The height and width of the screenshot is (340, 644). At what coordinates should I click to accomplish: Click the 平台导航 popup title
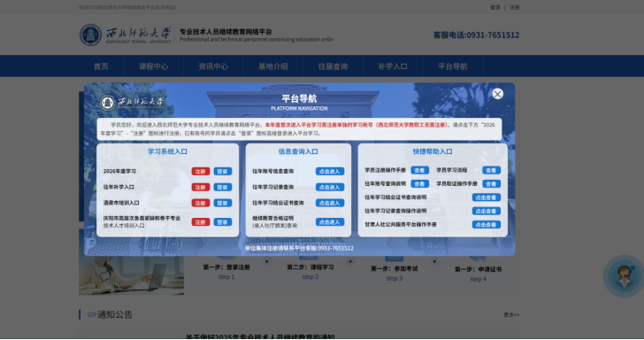tap(299, 98)
